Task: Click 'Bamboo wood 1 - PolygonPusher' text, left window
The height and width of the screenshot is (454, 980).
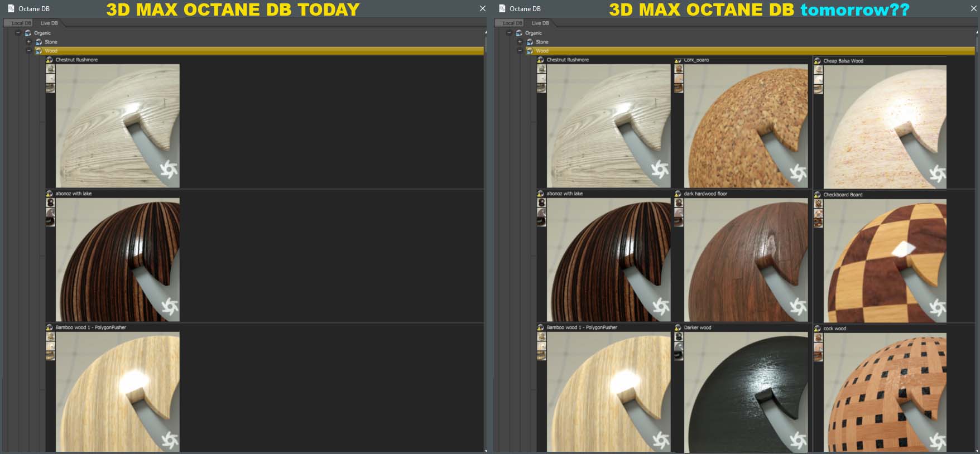Action: pyautogui.click(x=91, y=327)
